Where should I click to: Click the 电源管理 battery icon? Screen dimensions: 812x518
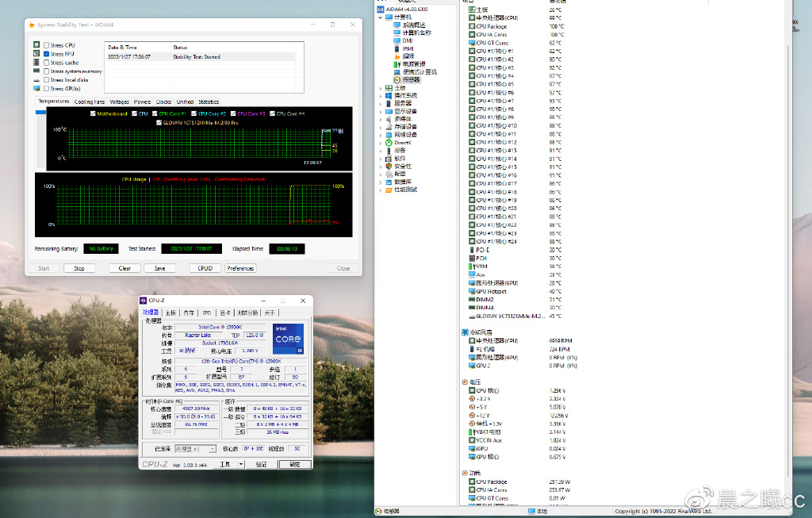pyautogui.click(x=397, y=64)
